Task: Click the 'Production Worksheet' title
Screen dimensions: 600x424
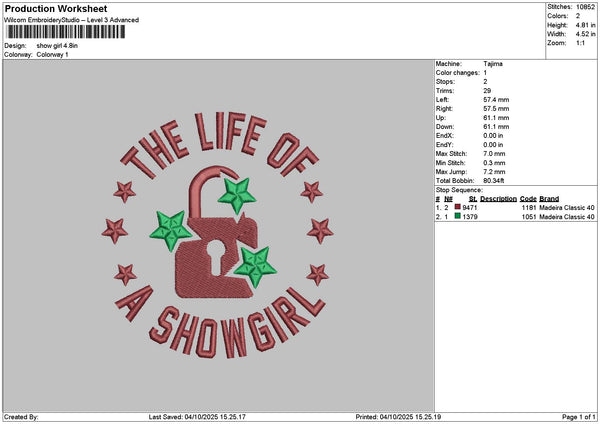Action: click(x=56, y=8)
